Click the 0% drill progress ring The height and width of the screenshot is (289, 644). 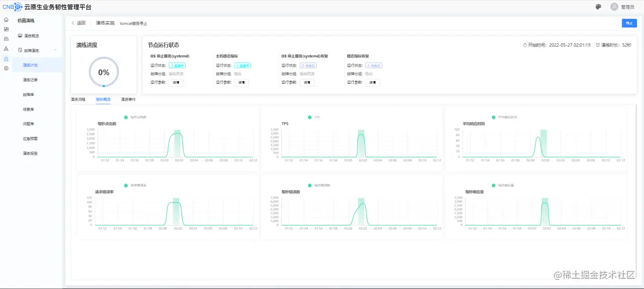pos(104,72)
